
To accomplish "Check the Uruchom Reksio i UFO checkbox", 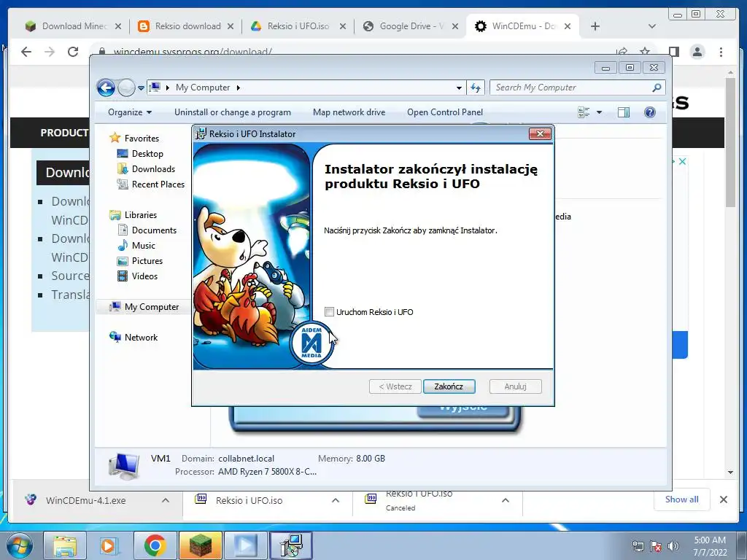I will click(329, 312).
